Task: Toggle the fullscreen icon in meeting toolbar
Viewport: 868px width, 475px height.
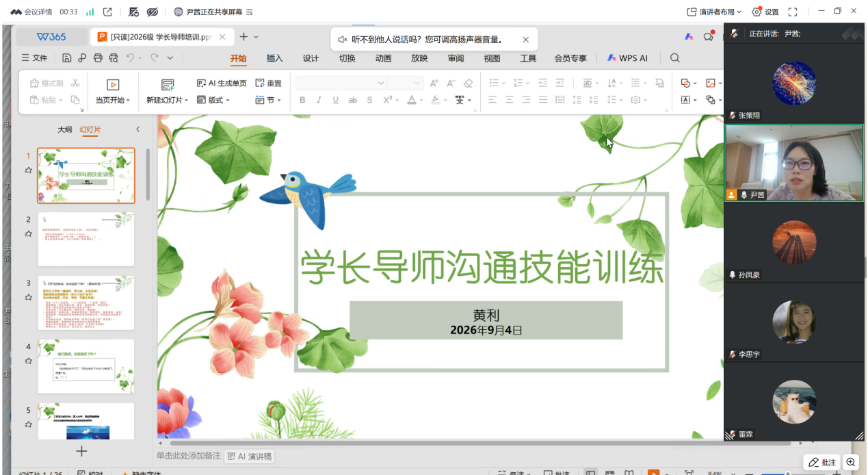Action: click(x=793, y=12)
